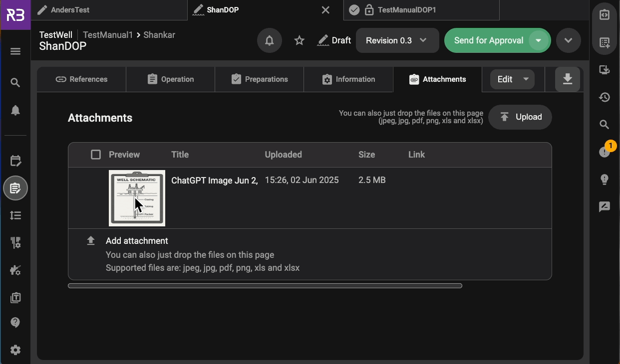Open the settings gear at the bottom left
This screenshot has width=620, height=364.
tap(15, 350)
